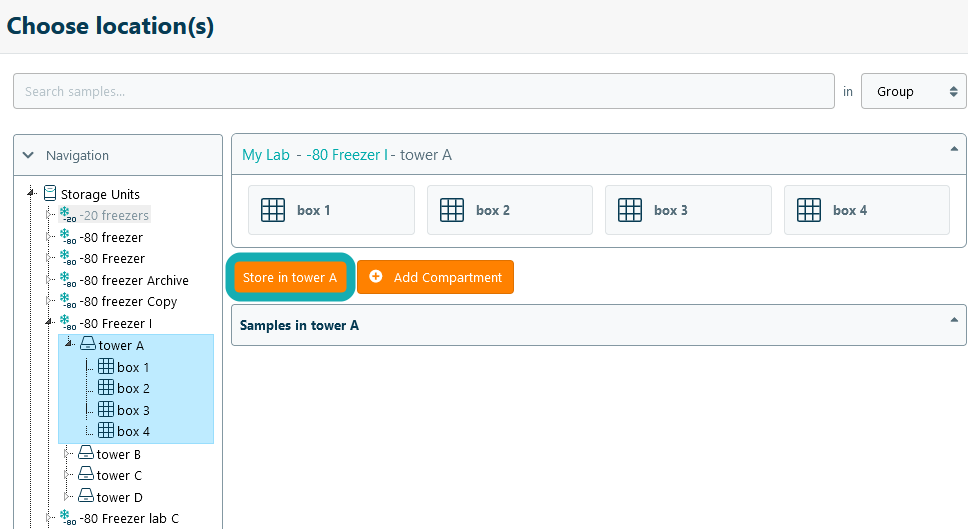
Task: Select box 4 in the navigation tree
Action: pyautogui.click(x=133, y=432)
